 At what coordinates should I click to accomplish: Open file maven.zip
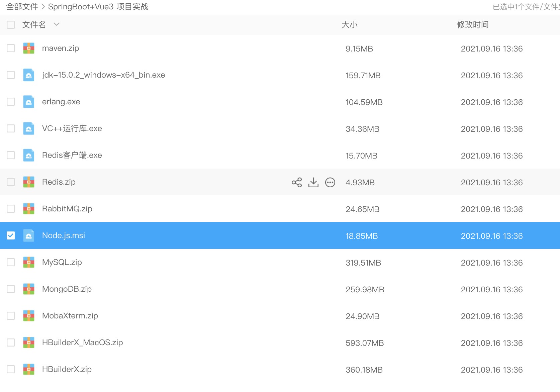(x=61, y=48)
